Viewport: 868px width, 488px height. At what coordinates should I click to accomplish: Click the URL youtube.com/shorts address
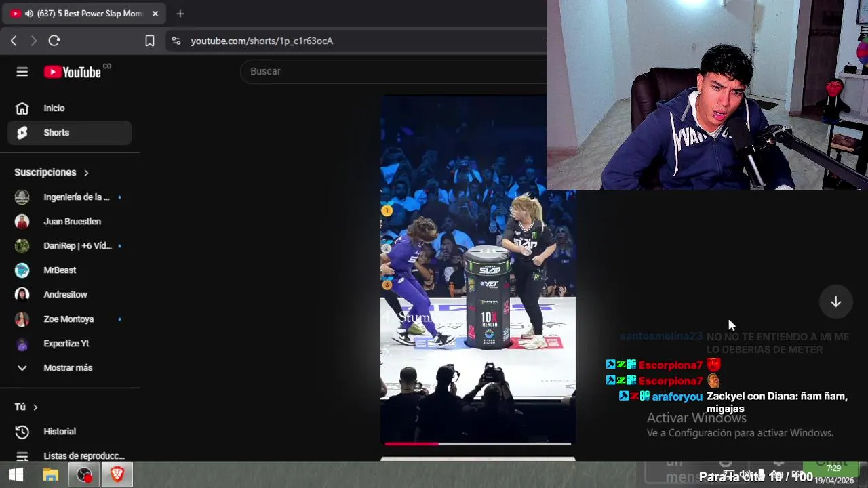pos(262,41)
